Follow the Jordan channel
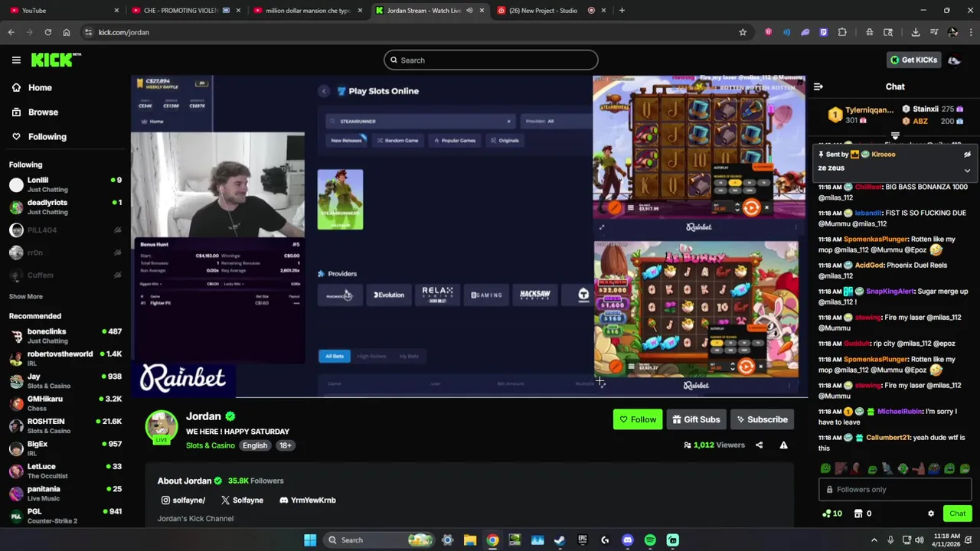980x551 pixels. pos(638,419)
